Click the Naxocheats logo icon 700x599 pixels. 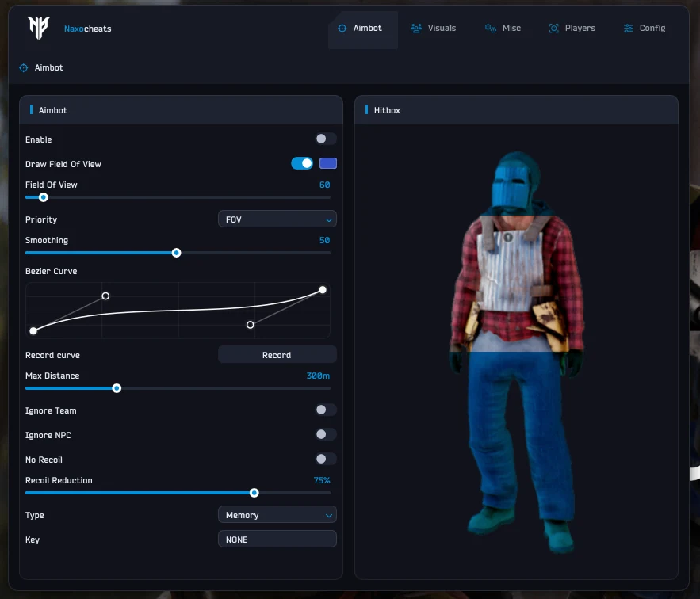click(x=38, y=28)
